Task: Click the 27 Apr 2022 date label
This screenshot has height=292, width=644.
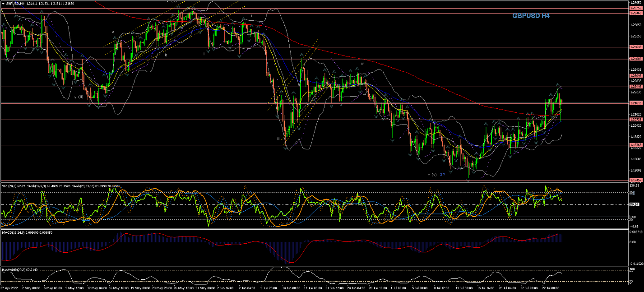Action: (x=9, y=287)
